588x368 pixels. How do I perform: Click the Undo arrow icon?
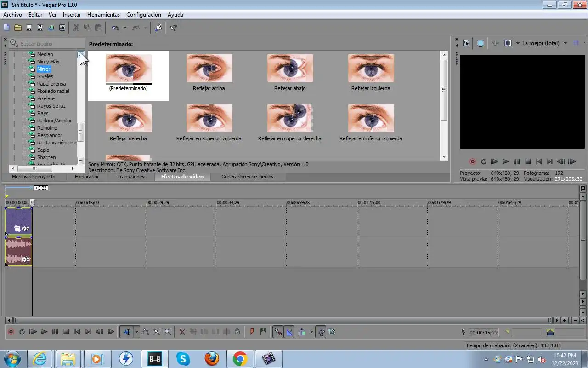(115, 28)
